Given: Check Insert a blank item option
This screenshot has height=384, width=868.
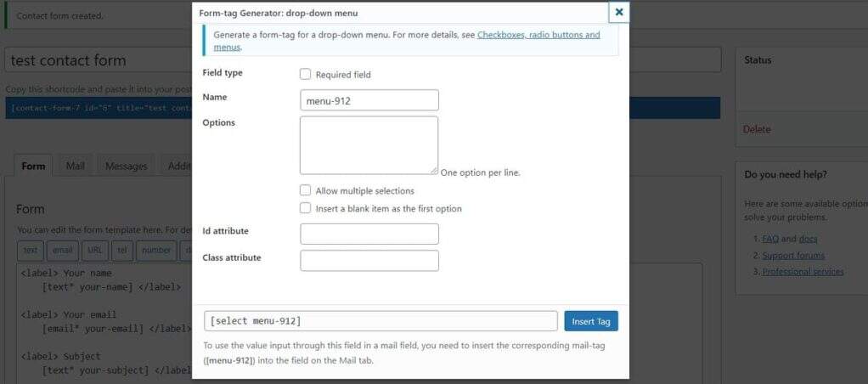Looking at the screenshot, I should pos(306,208).
